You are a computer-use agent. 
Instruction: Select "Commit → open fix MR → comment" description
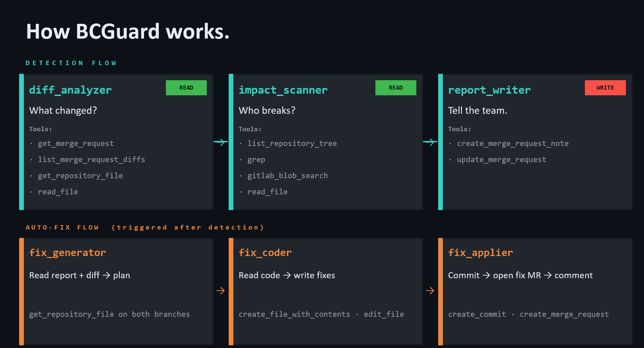(x=520, y=276)
